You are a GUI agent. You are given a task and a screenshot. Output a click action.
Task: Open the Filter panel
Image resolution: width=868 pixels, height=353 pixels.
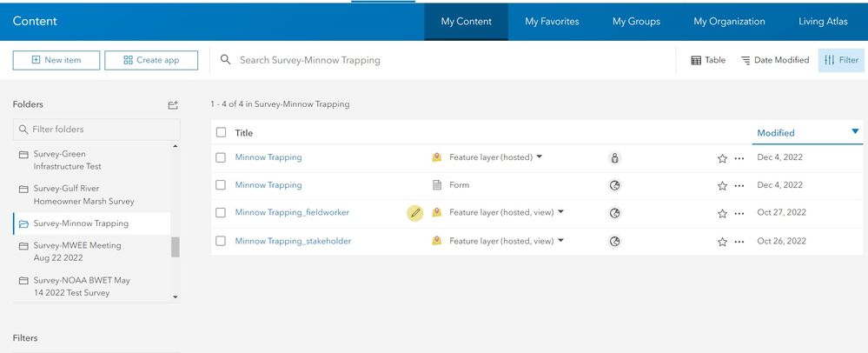(841, 60)
